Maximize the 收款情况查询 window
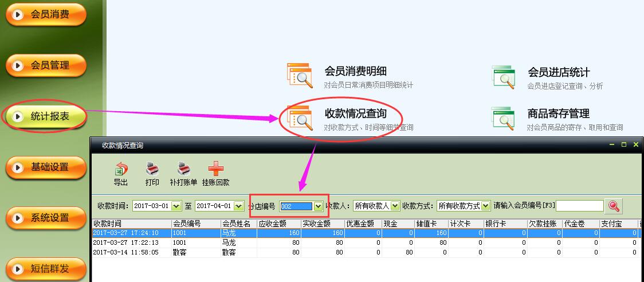Image resolution: width=644 pixels, height=282 pixels. pyautogui.click(x=624, y=144)
